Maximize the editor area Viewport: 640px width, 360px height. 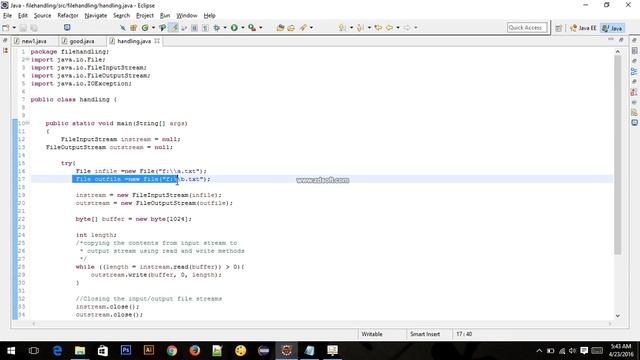[621, 40]
